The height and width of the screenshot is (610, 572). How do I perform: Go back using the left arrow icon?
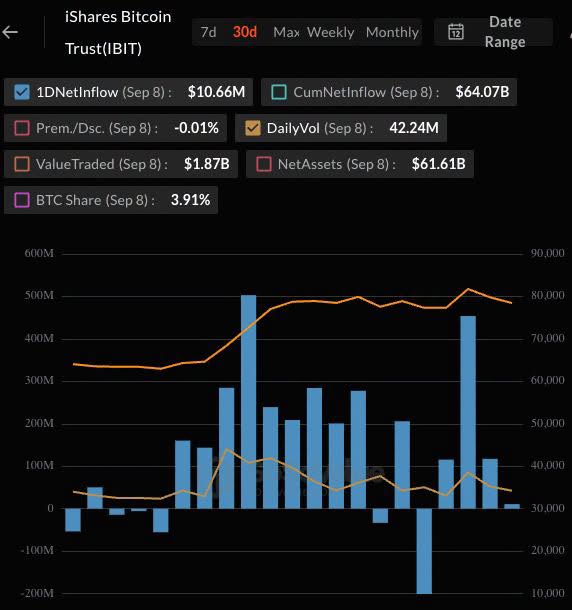pyautogui.click(x=10, y=32)
